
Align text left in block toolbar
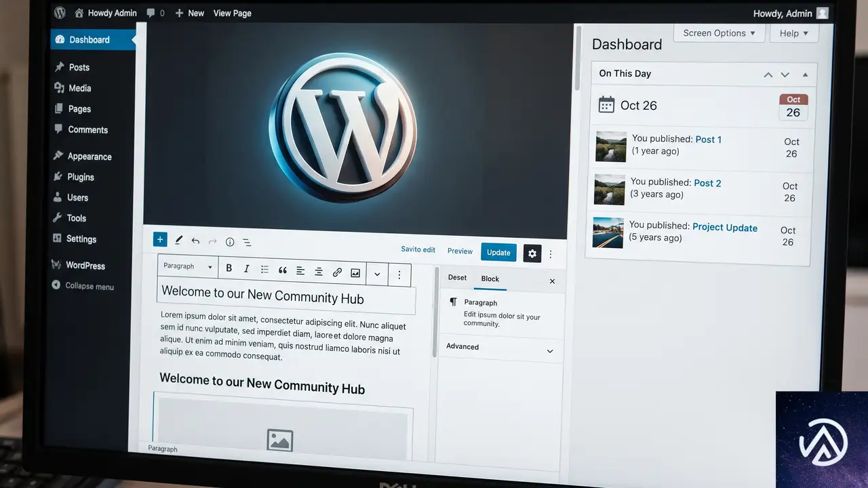(300, 271)
